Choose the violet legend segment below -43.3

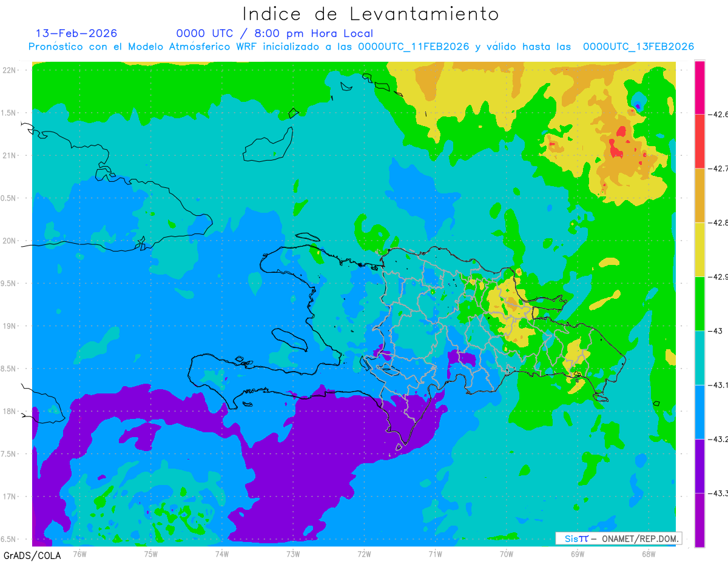pyautogui.click(x=699, y=520)
